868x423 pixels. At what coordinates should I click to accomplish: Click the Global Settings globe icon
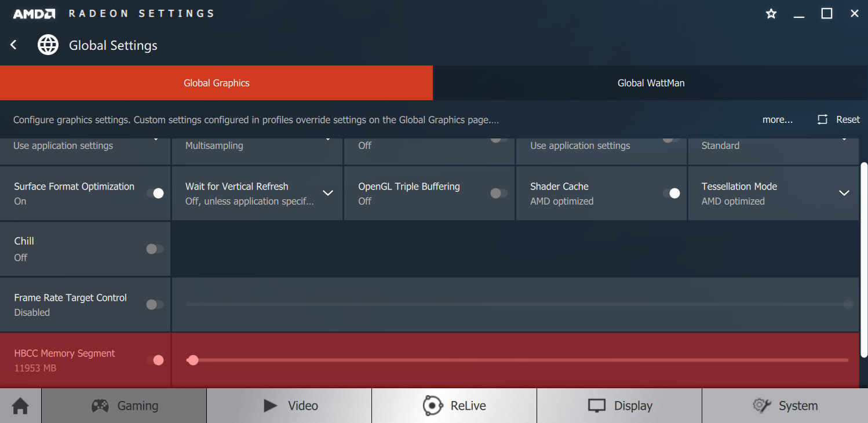click(x=48, y=45)
